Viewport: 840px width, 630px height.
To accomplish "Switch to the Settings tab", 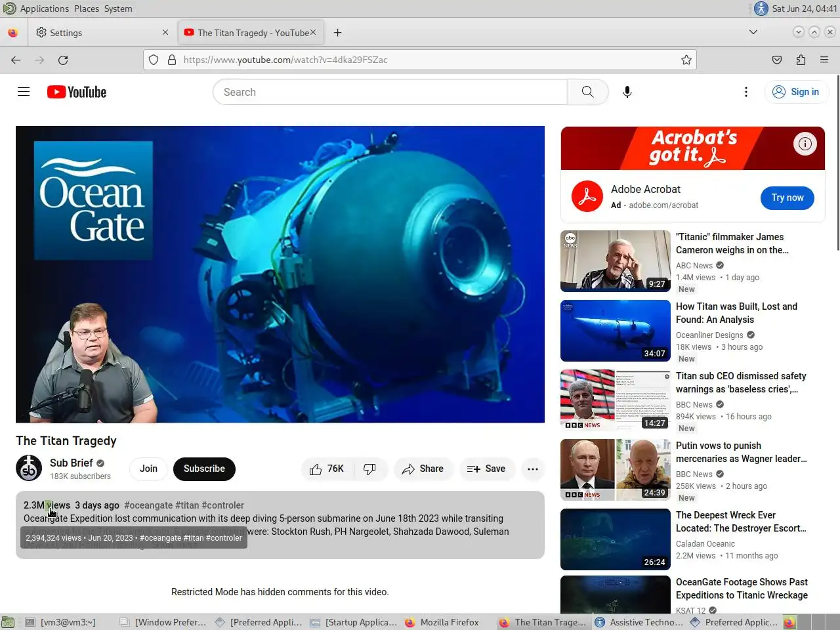I will click(102, 32).
